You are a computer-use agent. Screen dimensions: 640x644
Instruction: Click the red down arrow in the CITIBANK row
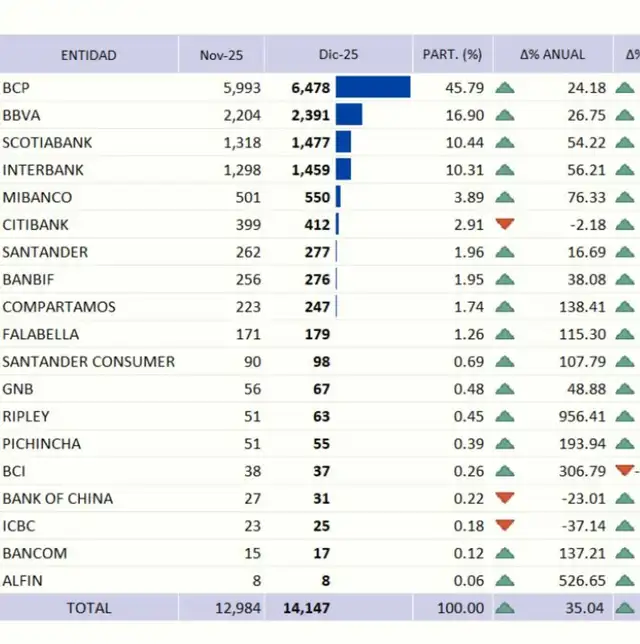point(505,224)
